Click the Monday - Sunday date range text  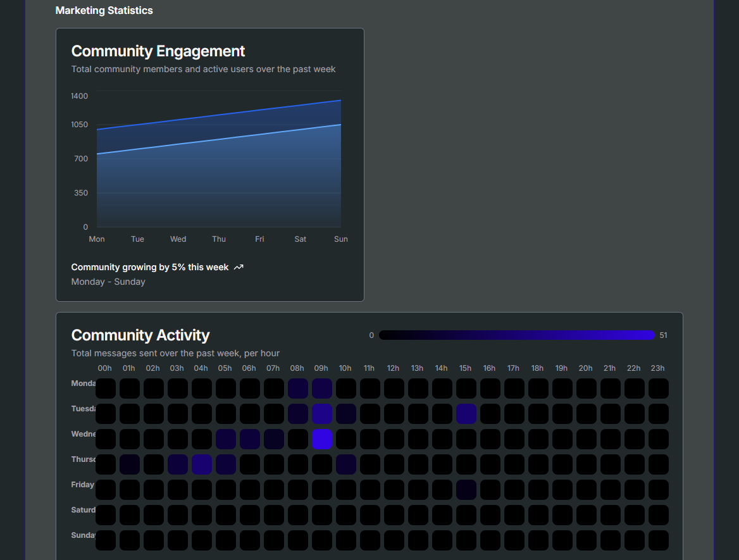[x=108, y=282]
